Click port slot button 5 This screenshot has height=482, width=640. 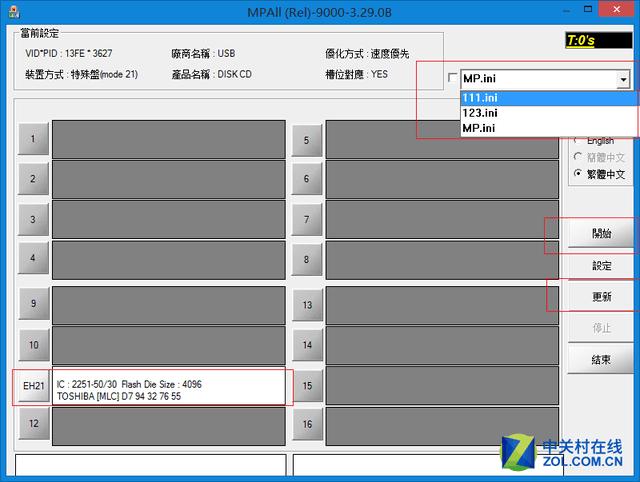tap(307, 140)
